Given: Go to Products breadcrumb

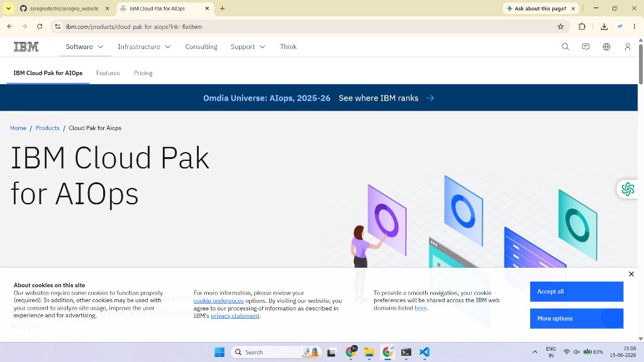Looking at the screenshot, I should [x=47, y=128].
